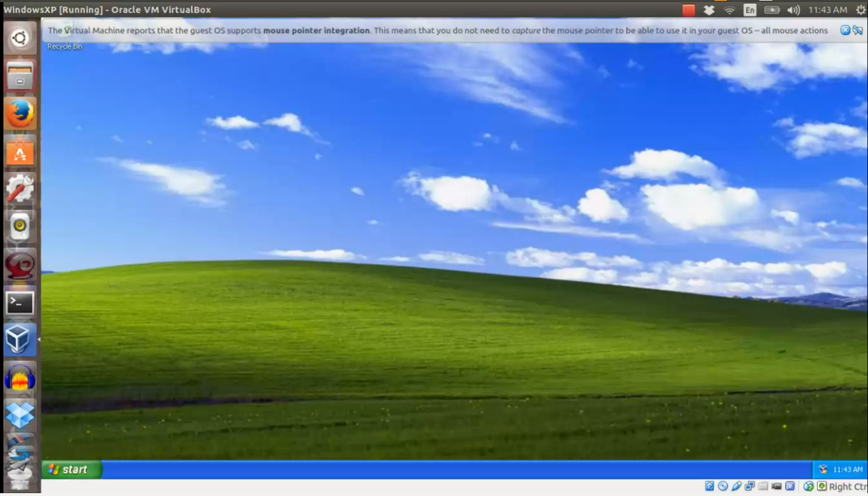Open the Ubuntu Dash from the launcher
Viewport: 868px width, 496px height.
tap(20, 38)
